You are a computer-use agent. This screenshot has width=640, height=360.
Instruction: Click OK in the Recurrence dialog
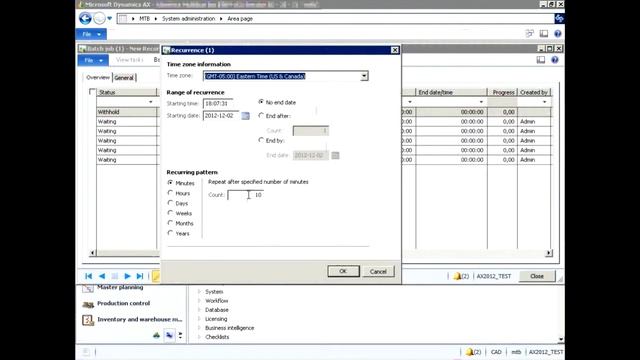click(343, 271)
